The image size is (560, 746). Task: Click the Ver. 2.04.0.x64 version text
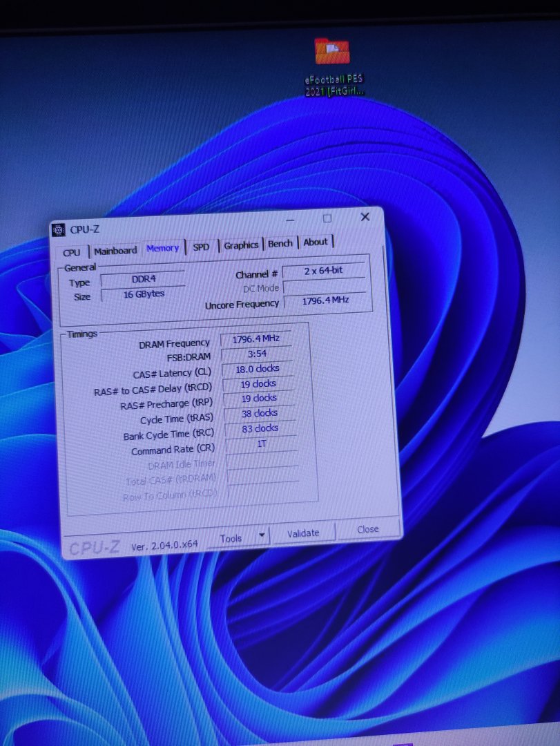164,546
